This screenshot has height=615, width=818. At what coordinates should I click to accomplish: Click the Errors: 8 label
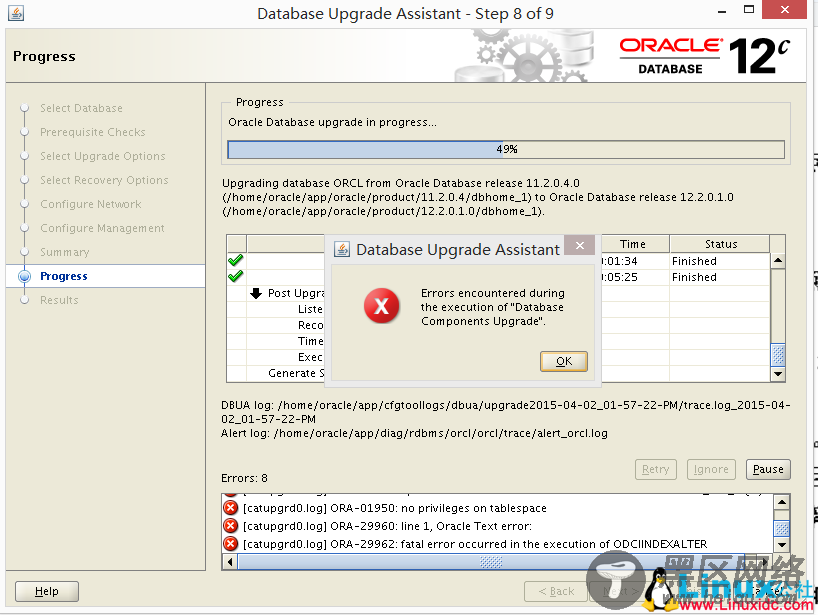tap(244, 478)
